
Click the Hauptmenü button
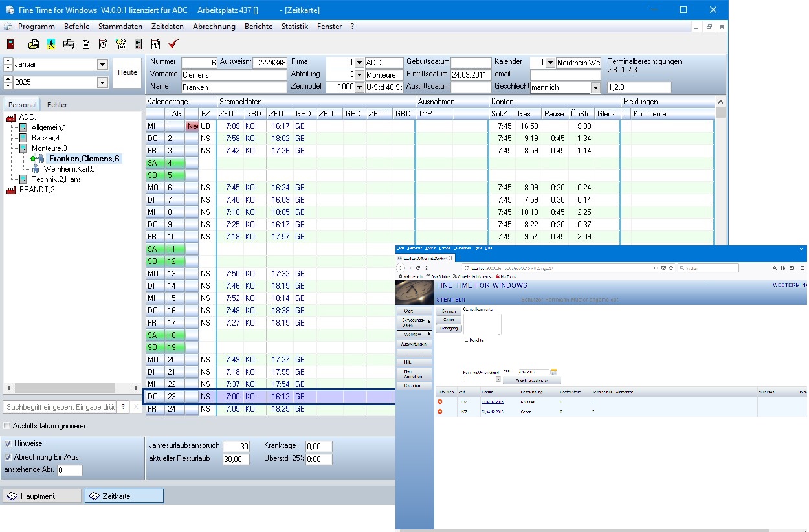click(x=42, y=496)
